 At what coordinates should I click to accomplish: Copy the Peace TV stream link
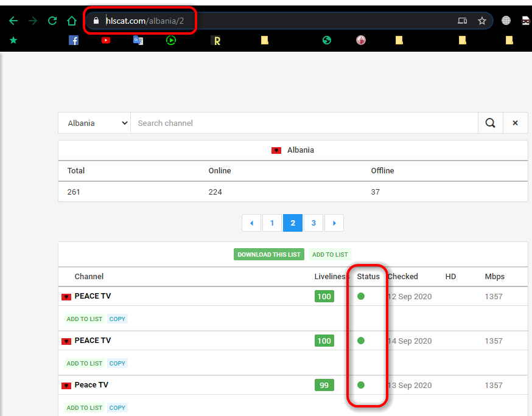tap(117, 407)
